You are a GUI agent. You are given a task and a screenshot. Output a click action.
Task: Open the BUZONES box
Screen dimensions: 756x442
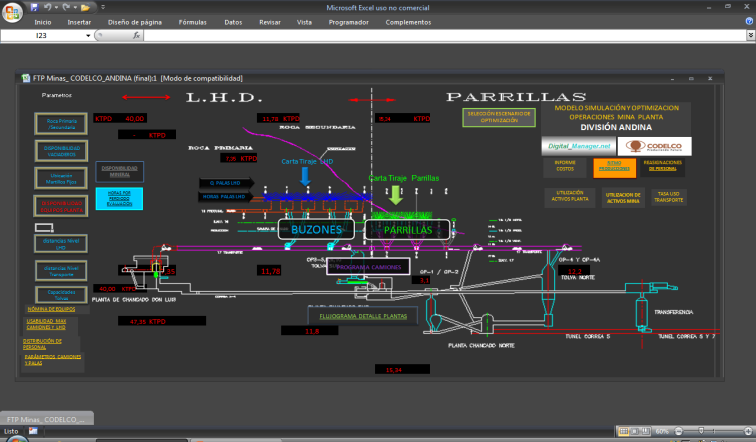coord(316,229)
